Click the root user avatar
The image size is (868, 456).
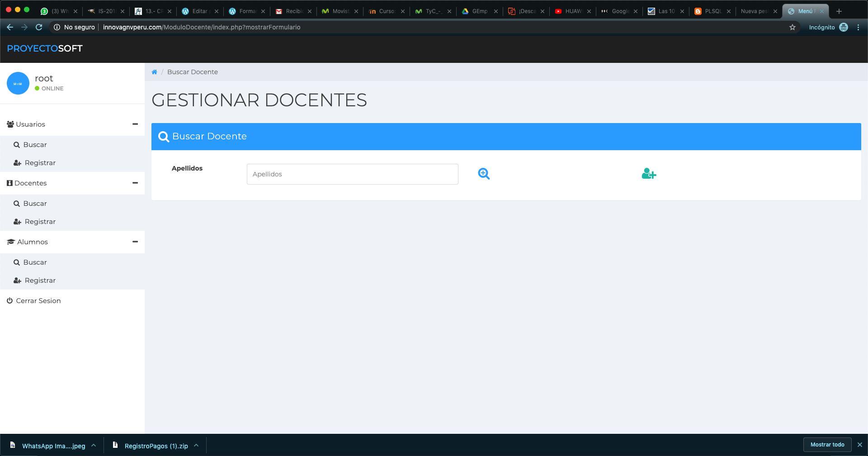pyautogui.click(x=18, y=84)
